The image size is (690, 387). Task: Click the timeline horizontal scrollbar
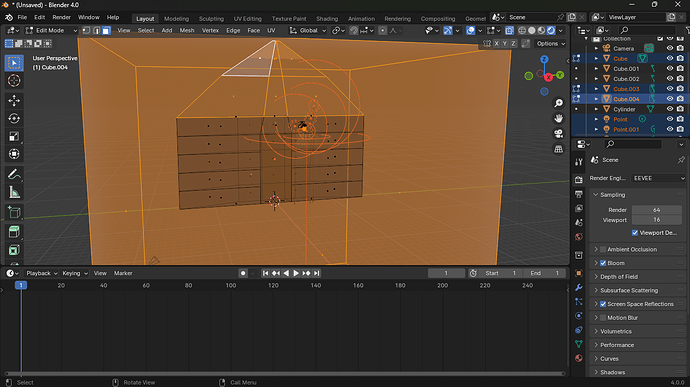(x=285, y=373)
